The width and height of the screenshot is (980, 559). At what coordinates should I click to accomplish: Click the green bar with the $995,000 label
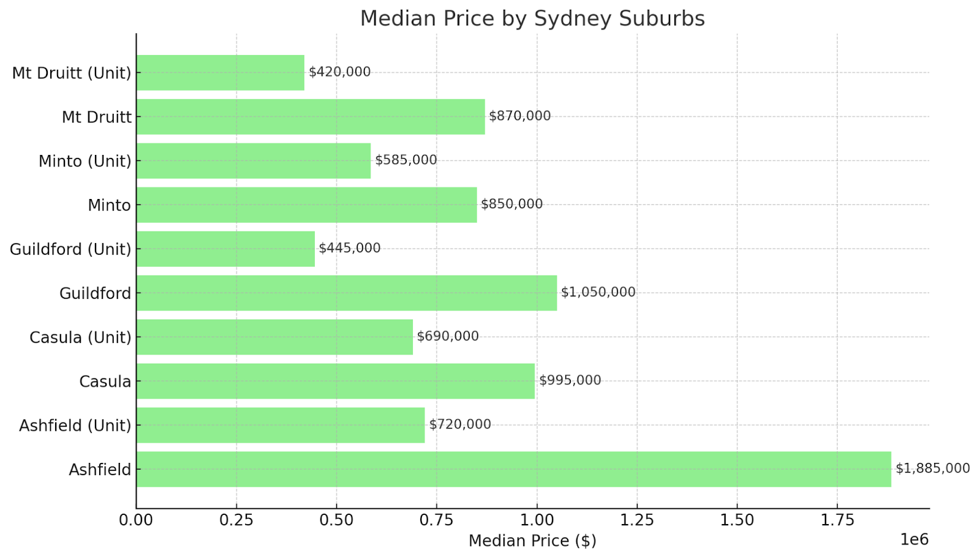tap(336, 381)
